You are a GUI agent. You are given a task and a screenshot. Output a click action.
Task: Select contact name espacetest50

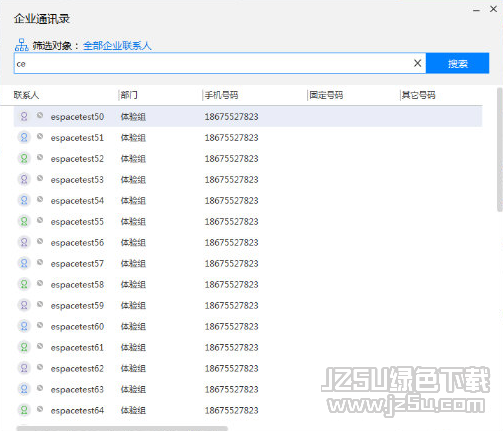point(77,117)
